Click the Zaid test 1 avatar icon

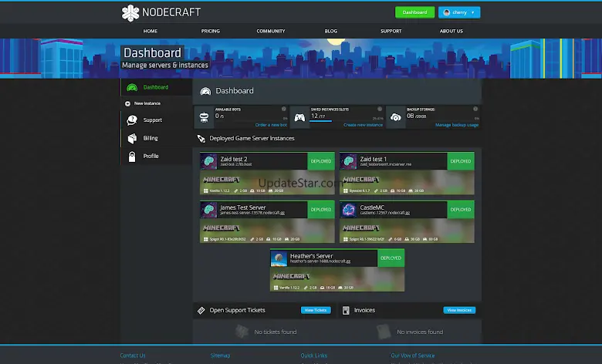pyautogui.click(x=349, y=161)
